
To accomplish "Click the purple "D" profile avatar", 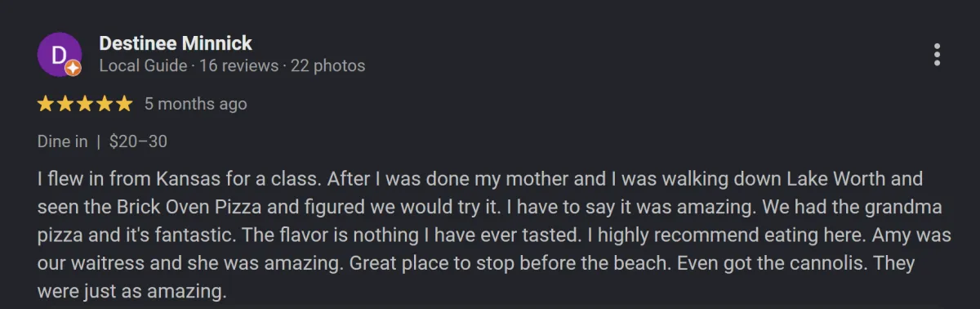I will click(x=59, y=55).
